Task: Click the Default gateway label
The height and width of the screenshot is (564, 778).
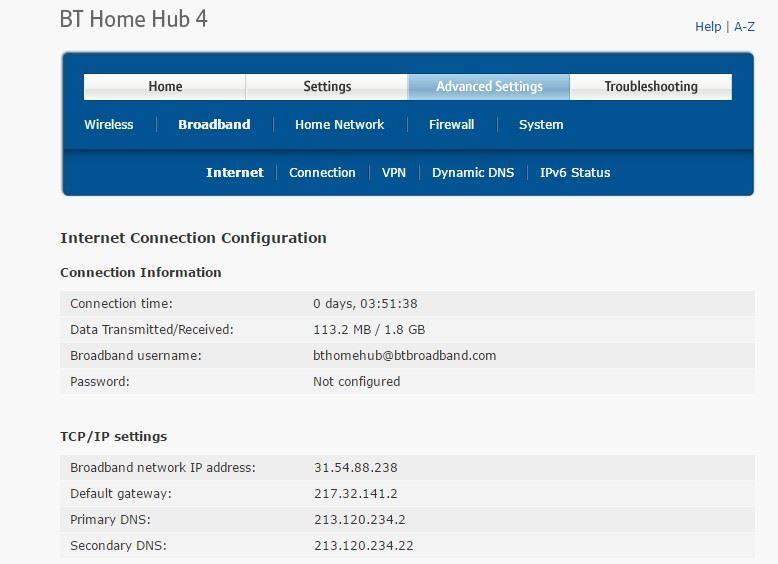Action: [121, 494]
